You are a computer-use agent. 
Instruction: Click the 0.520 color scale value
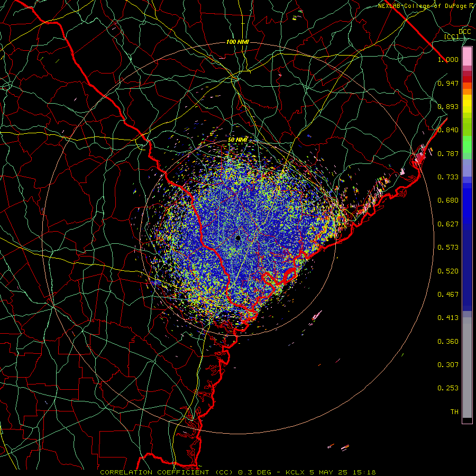point(448,271)
